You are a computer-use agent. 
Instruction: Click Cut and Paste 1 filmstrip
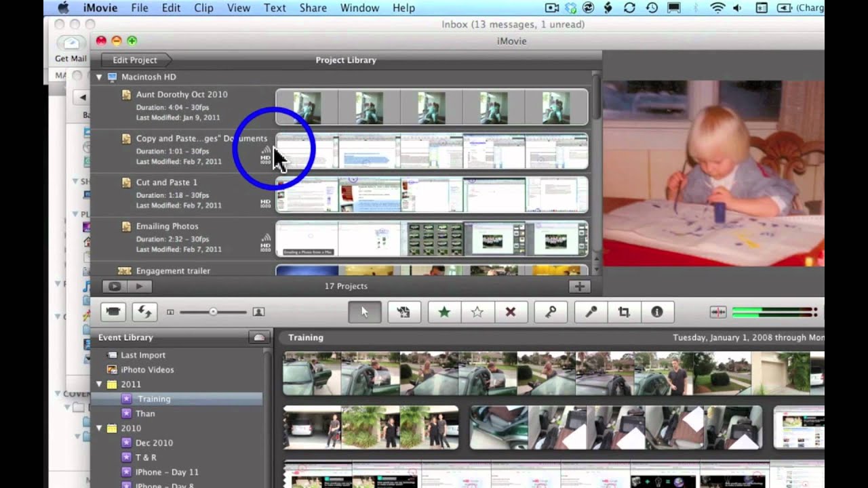pos(432,195)
